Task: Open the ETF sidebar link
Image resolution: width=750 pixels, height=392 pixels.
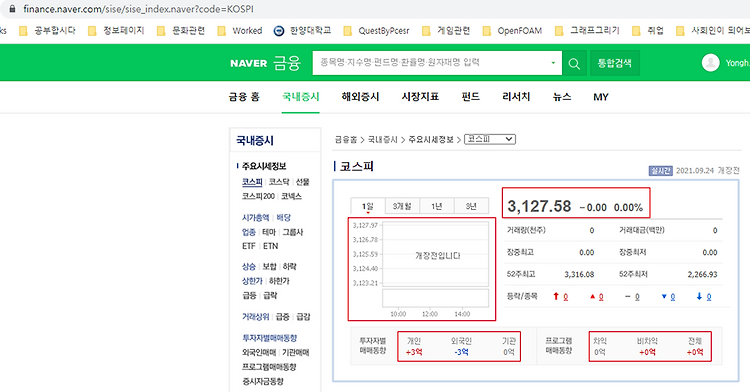Action: click(249, 246)
